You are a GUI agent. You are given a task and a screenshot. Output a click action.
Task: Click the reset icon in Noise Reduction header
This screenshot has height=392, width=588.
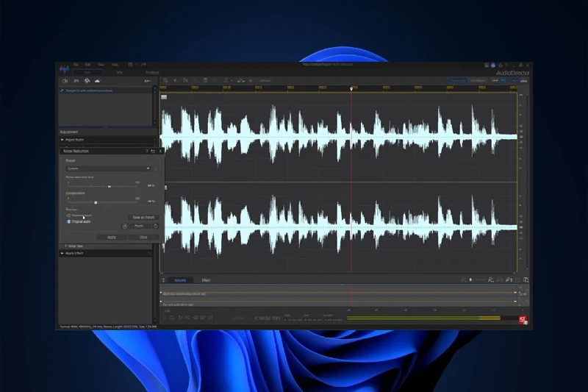point(153,151)
